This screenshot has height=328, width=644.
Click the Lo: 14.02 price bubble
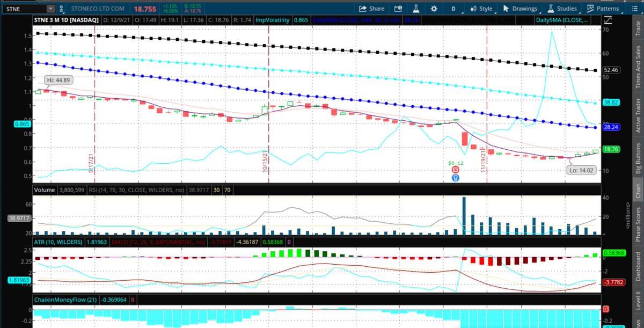(x=582, y=170)
